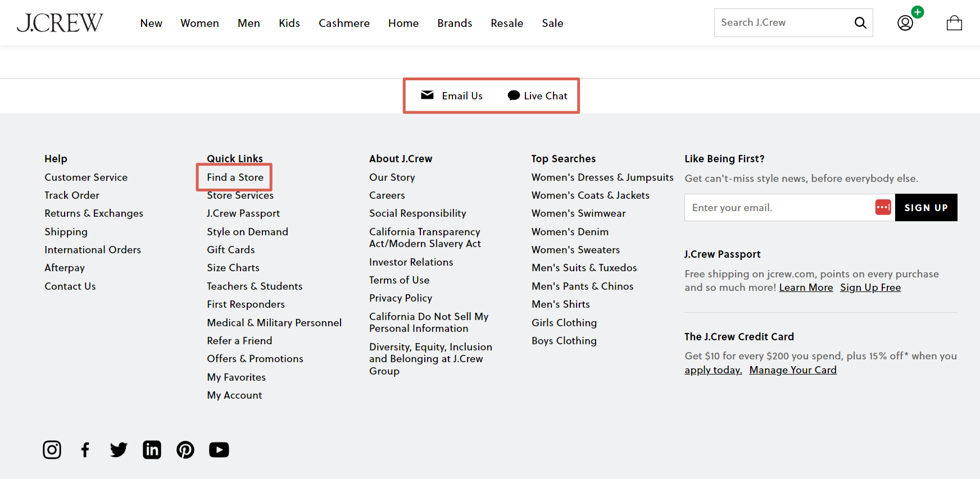Screen dimensions: 980x479
Task: Start a Live Chat
Action: pos(538,96)
